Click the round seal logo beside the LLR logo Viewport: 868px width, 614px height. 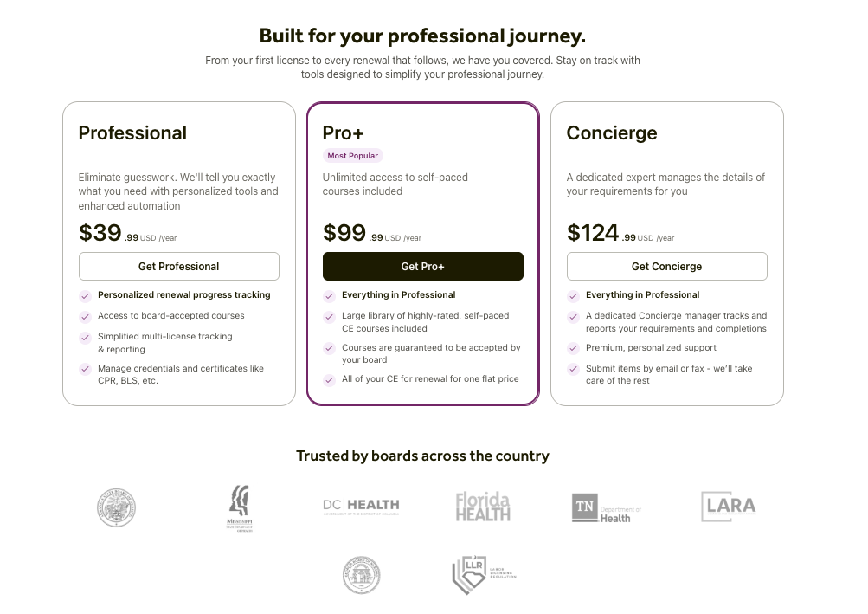[361, 575]
